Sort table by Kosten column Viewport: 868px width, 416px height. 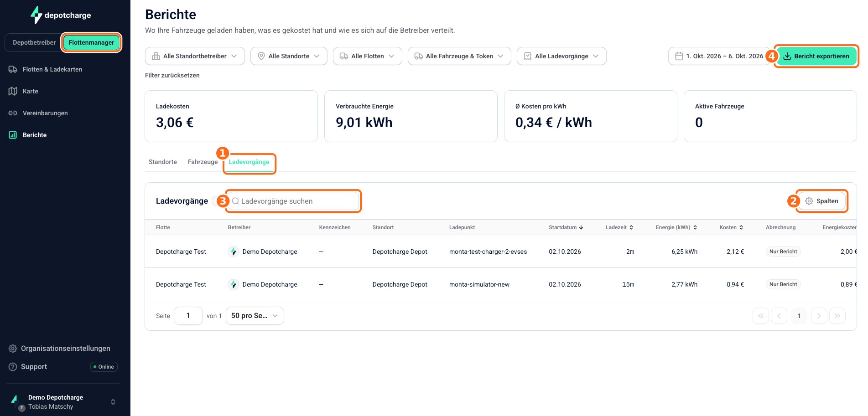731,227
